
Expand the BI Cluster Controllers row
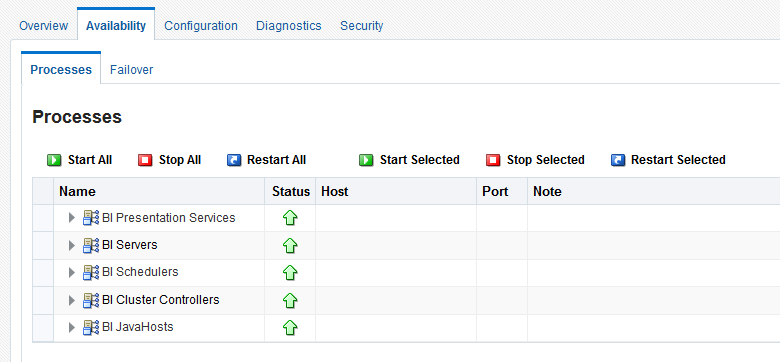tap(72, 300)
